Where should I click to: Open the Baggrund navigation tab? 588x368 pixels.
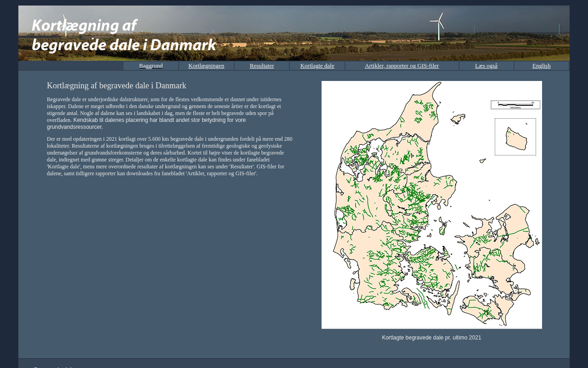click(x=151, y=66)
